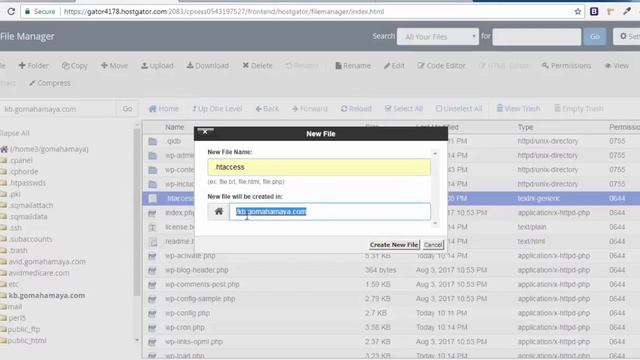The height and width of the screenshot is (360, 640).
Task: Click the Back navigation button
Action: [x=267, y=109]
